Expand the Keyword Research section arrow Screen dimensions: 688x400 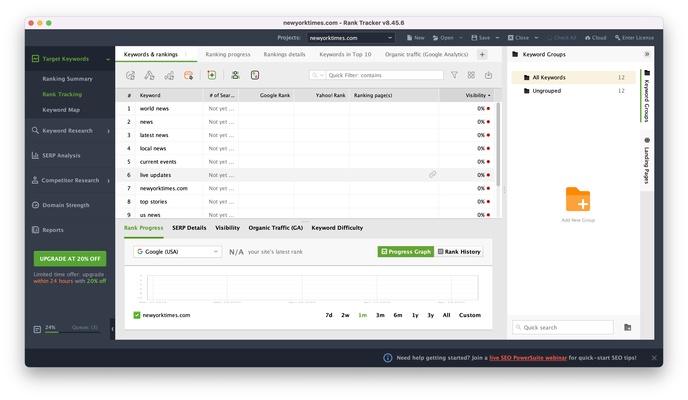108,131
